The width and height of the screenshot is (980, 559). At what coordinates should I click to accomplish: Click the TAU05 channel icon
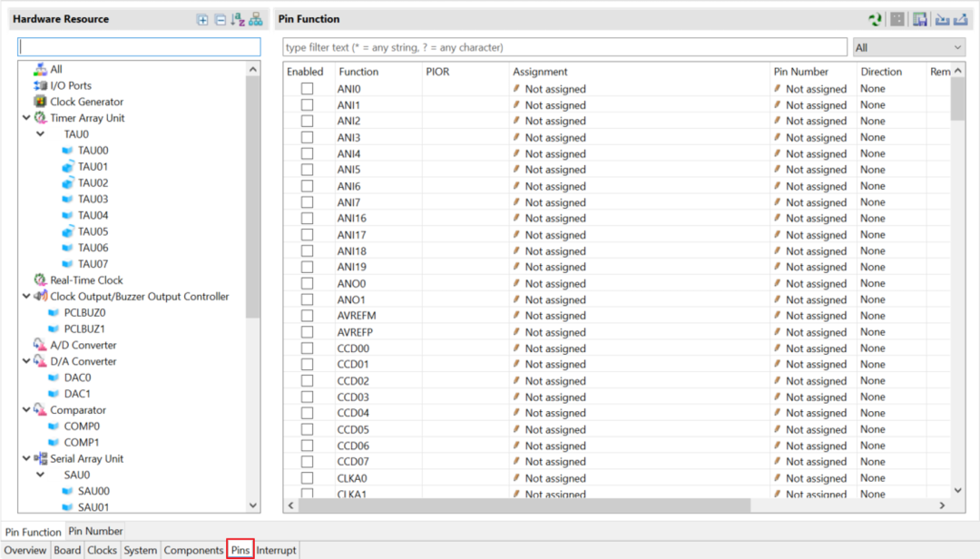click(x=67, y=231)
